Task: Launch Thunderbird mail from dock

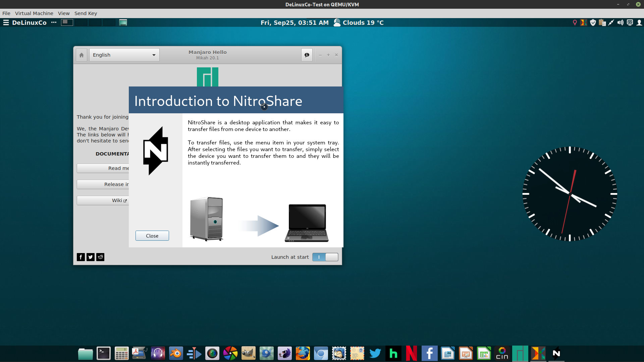Action: (x=339, y=353)
